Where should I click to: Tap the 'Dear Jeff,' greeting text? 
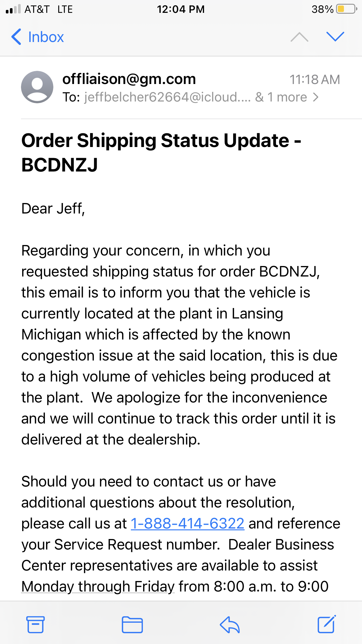coord(53,209)
